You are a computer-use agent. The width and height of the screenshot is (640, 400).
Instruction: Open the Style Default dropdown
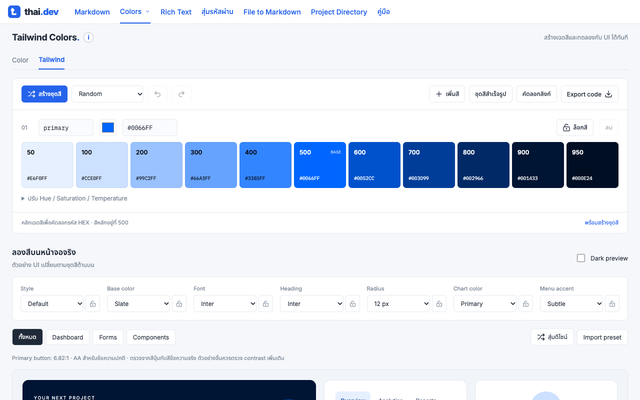tap(52, 304)
